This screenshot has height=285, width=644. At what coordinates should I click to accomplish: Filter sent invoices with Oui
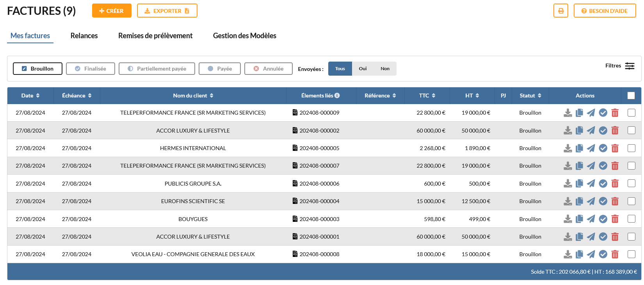pyautogui.click(x=363, y=69)
